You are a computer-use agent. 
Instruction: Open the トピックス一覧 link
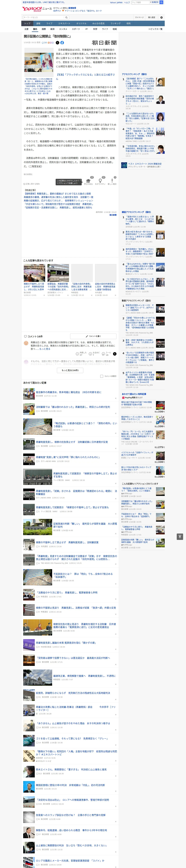(x=155, y=29)
